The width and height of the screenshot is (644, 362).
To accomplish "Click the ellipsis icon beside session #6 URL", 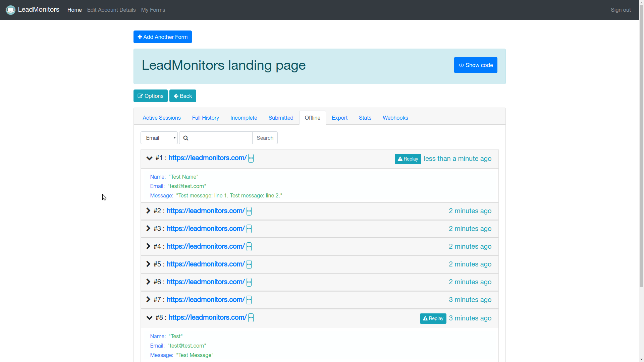I will [x=249, y=282].
